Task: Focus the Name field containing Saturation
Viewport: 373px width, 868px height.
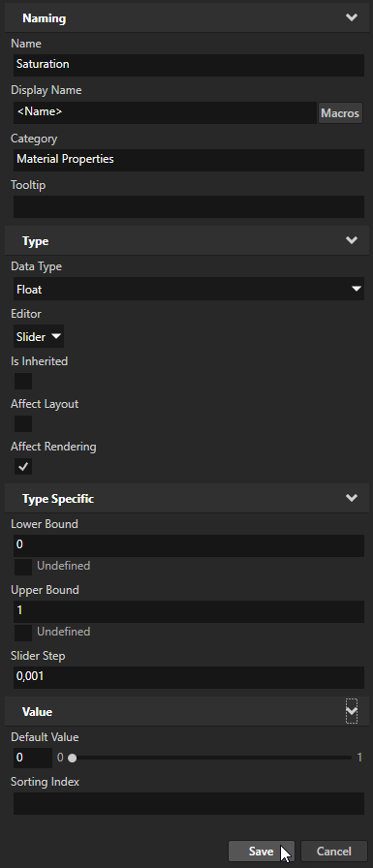Action: pos(189,65)
